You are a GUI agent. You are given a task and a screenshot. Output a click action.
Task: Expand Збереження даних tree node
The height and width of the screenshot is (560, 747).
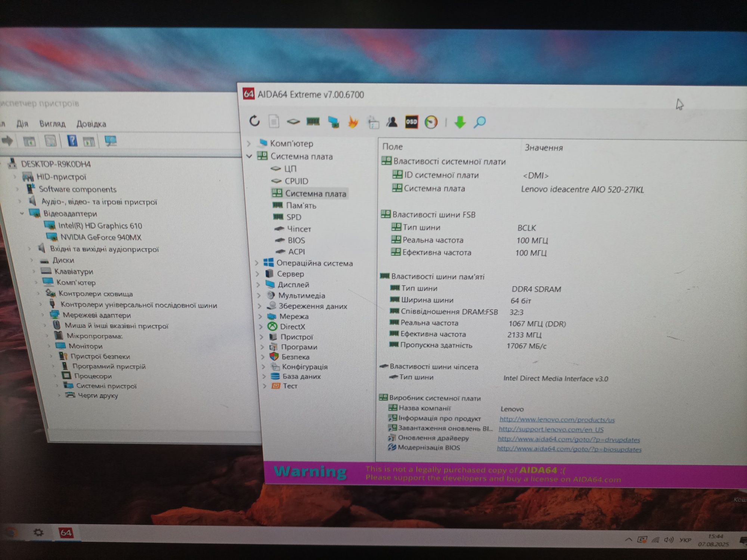[260, 306]
